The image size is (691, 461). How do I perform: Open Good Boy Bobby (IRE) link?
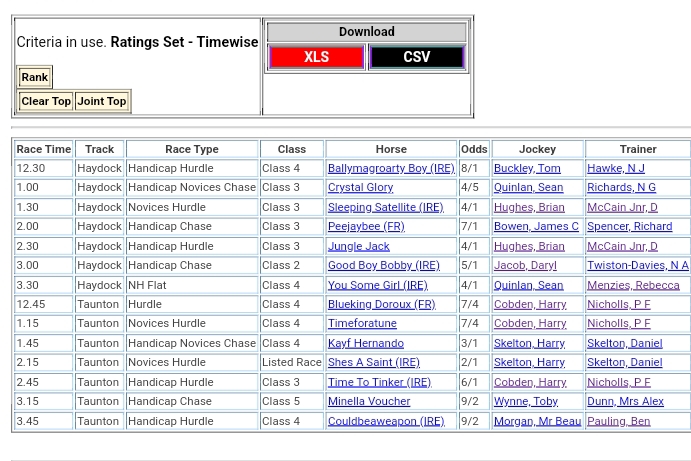383,265
